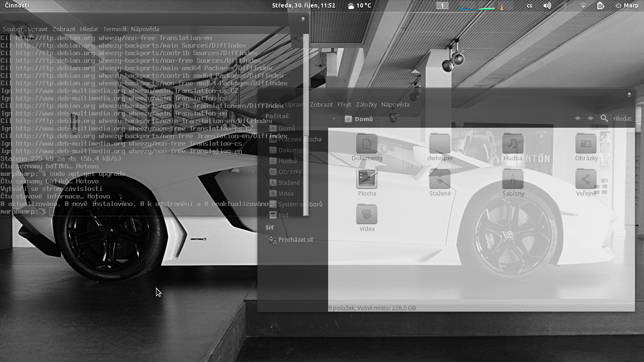
Task: Select Videa in the sidebar
Action: click(x=281, y=193)
